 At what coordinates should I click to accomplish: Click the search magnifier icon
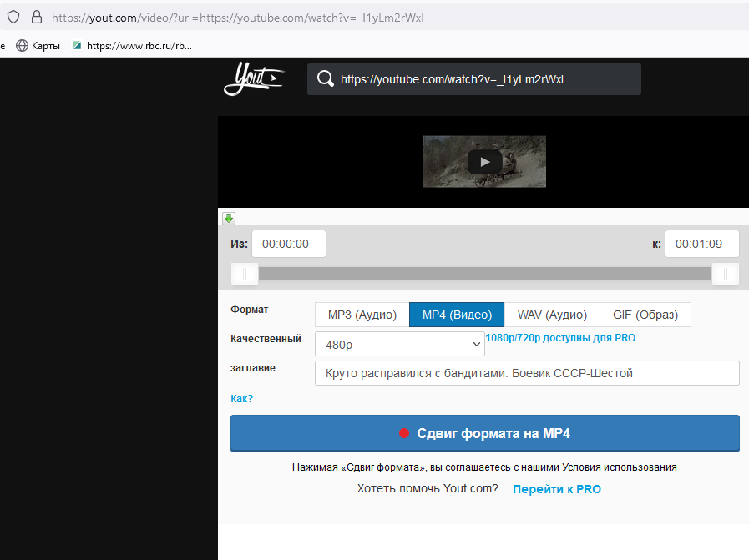click(x=326, y=78)
